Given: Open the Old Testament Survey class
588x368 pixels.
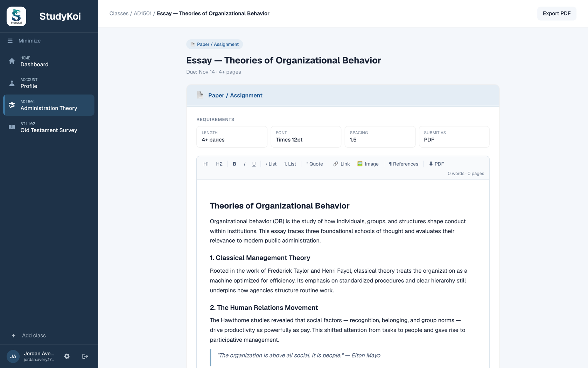Looking at the screenshot, I should 49,127.
